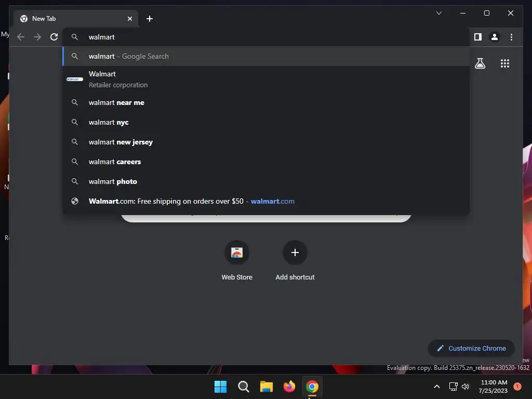The height and width of the screenshot is (399, 532).
Task: Pick the walmart new jersey suggestion
Action: pos(267,142)
